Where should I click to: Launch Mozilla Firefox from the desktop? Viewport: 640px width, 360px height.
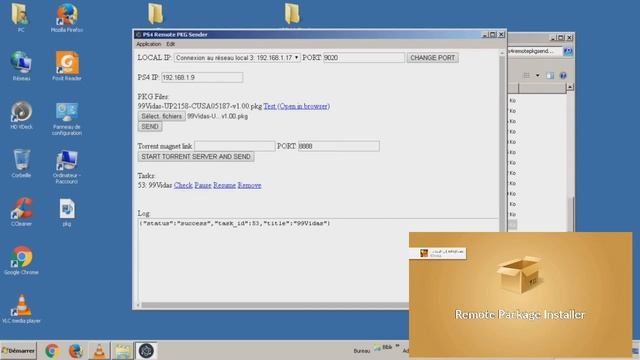click(x=67, y=17)
